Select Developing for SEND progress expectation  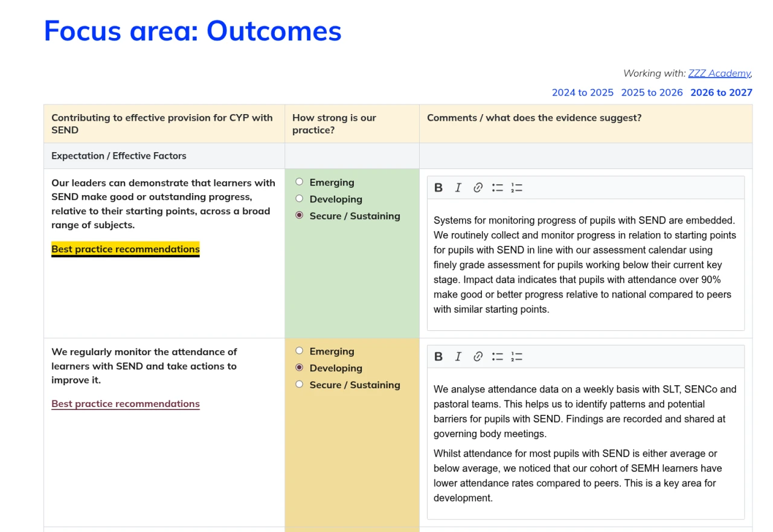(x=300, y=199)
